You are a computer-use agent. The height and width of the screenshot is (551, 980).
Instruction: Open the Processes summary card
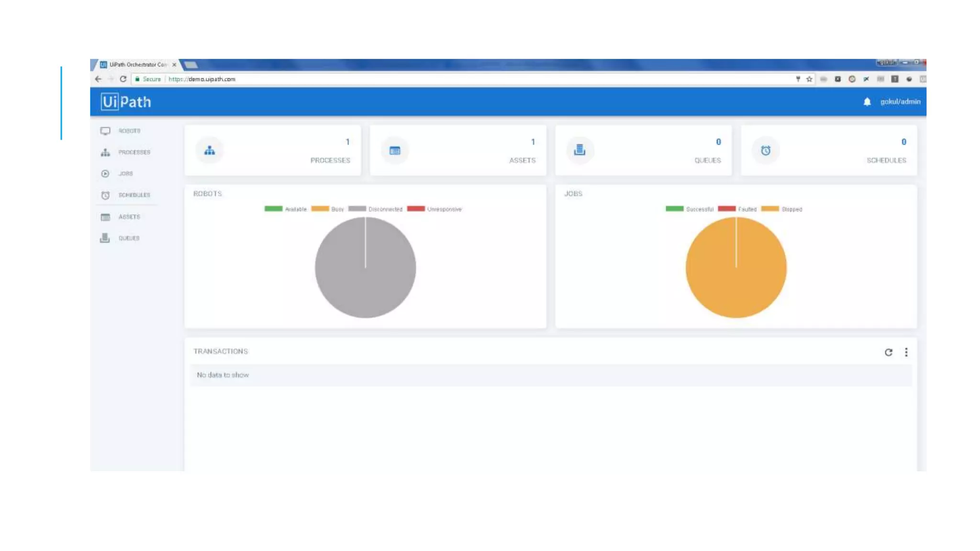click(273, 150)
